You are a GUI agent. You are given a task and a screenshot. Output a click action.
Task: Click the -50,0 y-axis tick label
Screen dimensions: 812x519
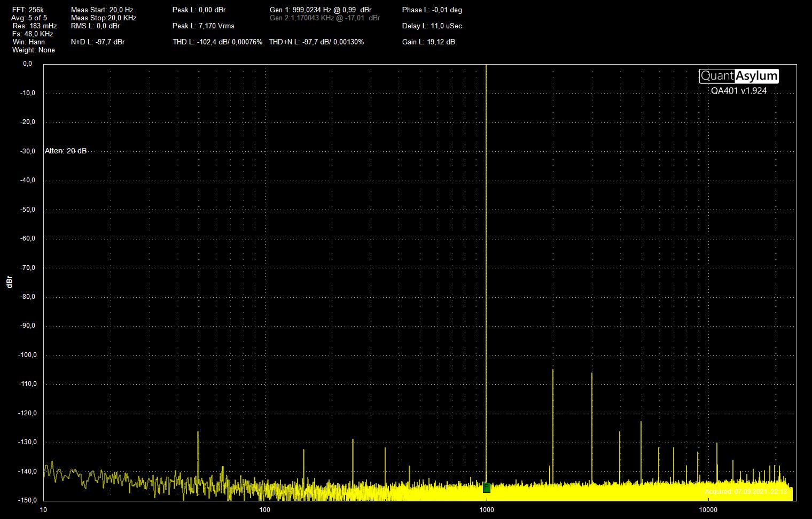(27, 210)
